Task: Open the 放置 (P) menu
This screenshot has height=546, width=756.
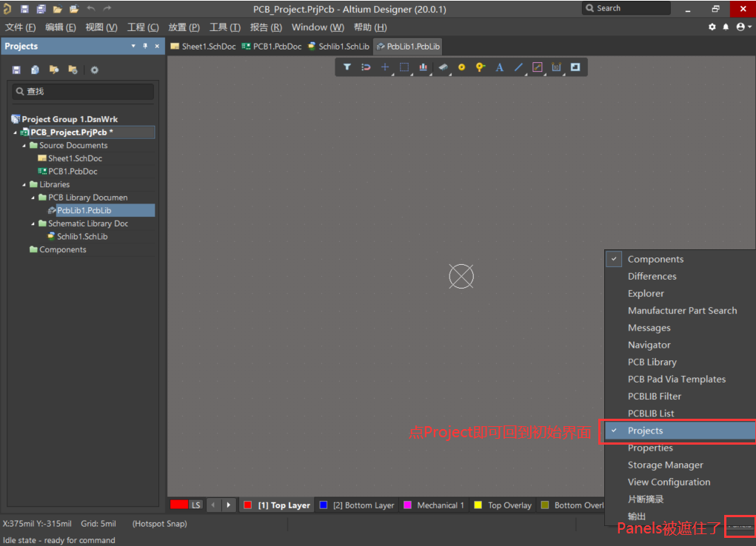Action: [184, 27]
